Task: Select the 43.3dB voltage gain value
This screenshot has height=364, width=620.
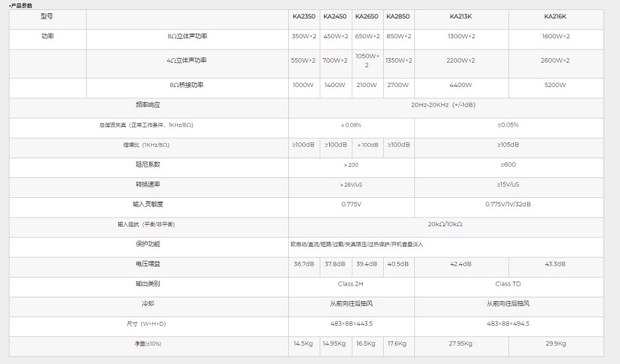Action: point(555,264)
